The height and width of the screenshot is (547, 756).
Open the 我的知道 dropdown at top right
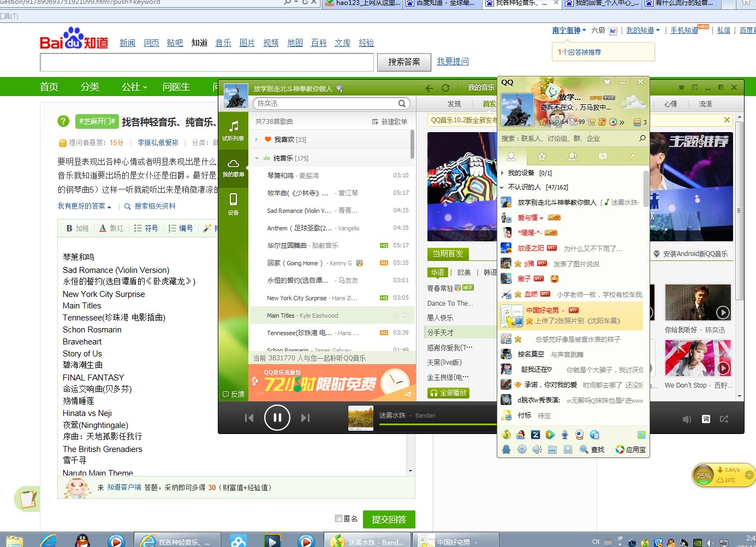(x=643, y=31)
